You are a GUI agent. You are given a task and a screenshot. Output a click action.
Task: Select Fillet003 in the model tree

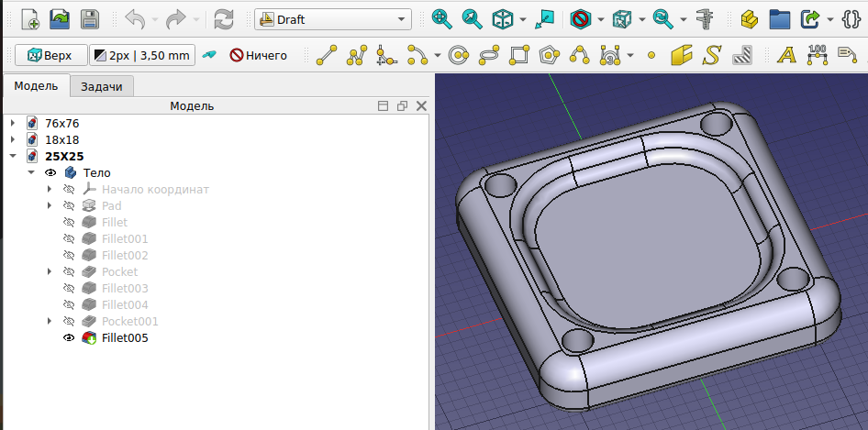(x=125, y=288)
